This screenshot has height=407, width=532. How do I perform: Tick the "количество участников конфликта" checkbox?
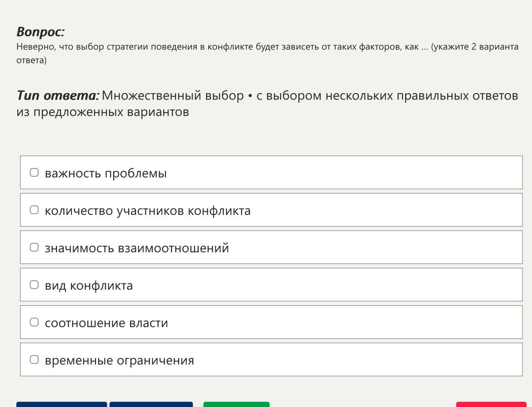34,210
